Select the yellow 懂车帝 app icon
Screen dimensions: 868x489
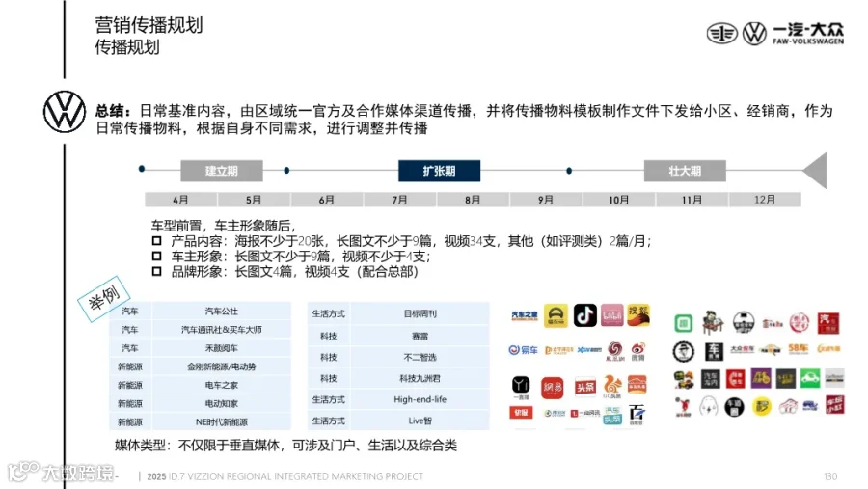point(556,315)
